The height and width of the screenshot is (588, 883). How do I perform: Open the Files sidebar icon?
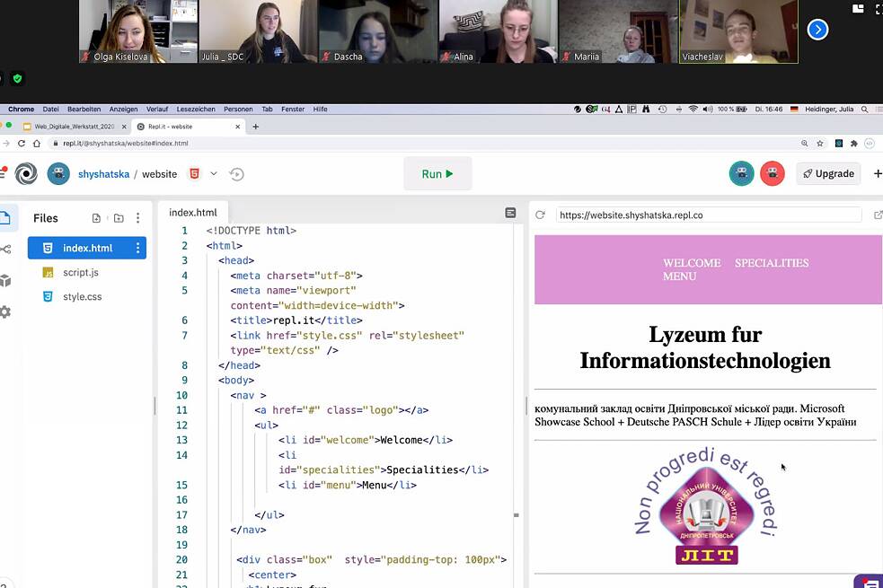tap(5, 218)
